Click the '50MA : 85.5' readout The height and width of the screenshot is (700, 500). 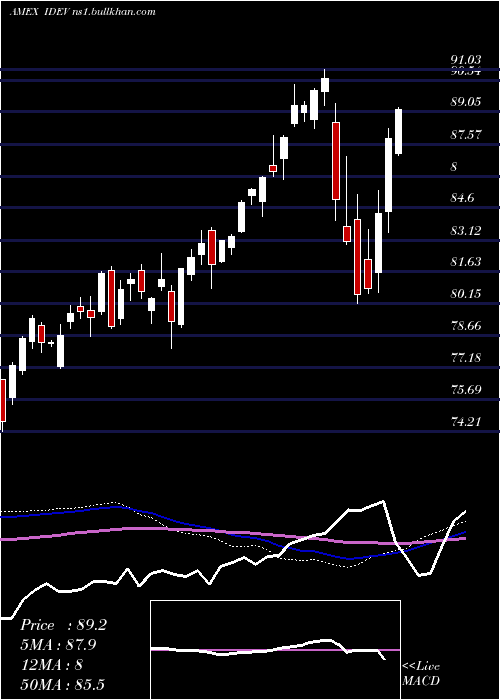(62, 684)
